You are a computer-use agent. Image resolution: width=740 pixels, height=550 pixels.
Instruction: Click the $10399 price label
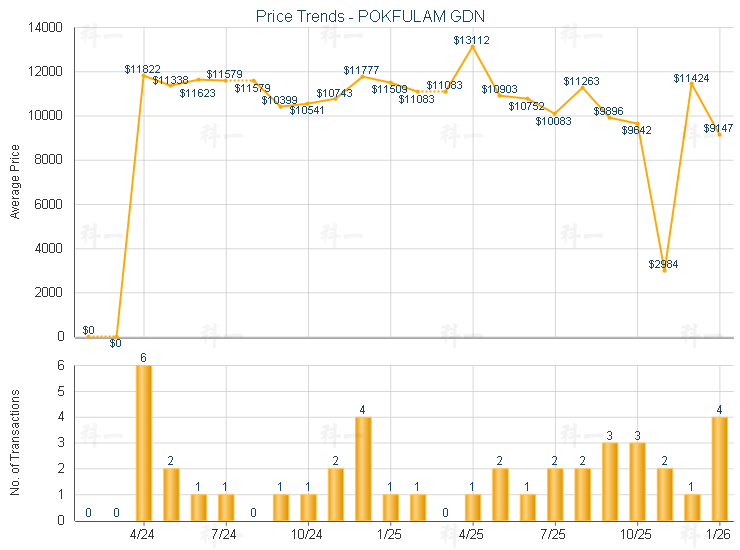[279, 100]
